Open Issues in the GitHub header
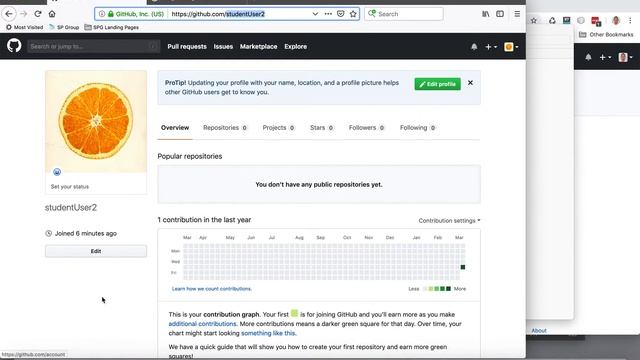Screen dimensions: 640x360 point(223,47)
